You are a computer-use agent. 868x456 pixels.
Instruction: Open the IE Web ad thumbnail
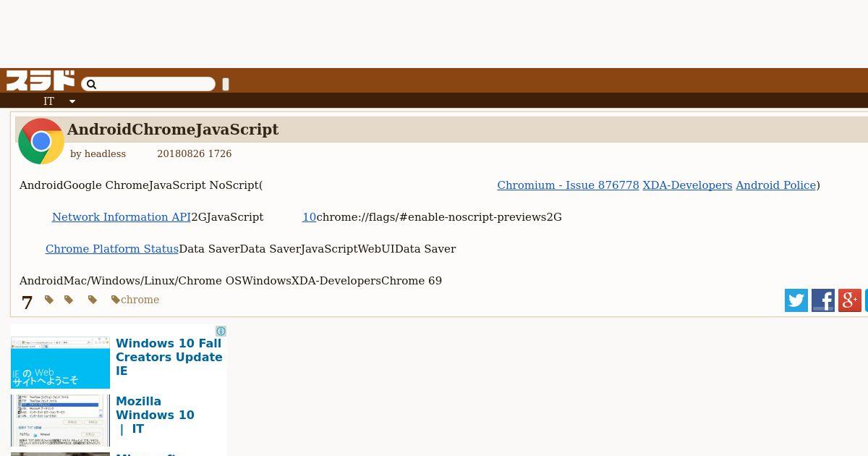[x=60, y=363]
